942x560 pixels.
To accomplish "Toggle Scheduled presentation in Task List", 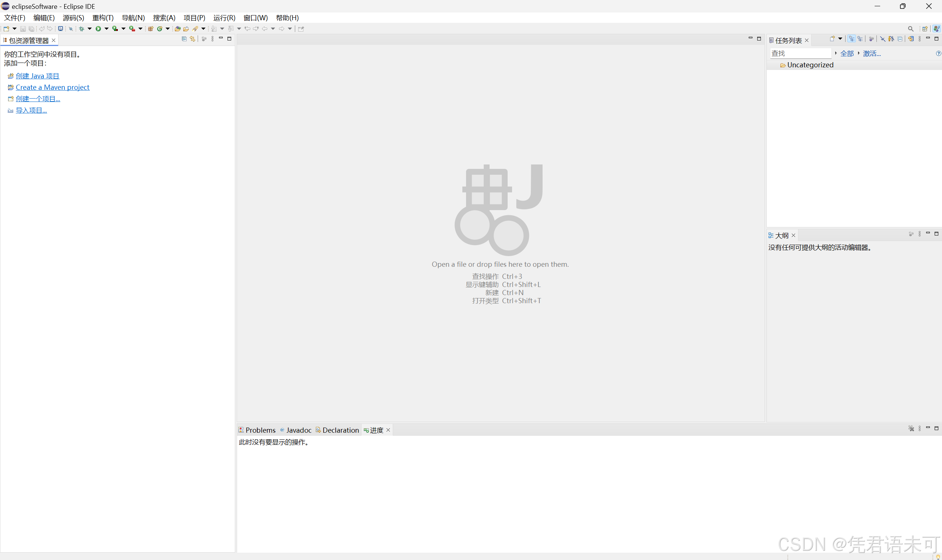I will click(x=860, y=39).
